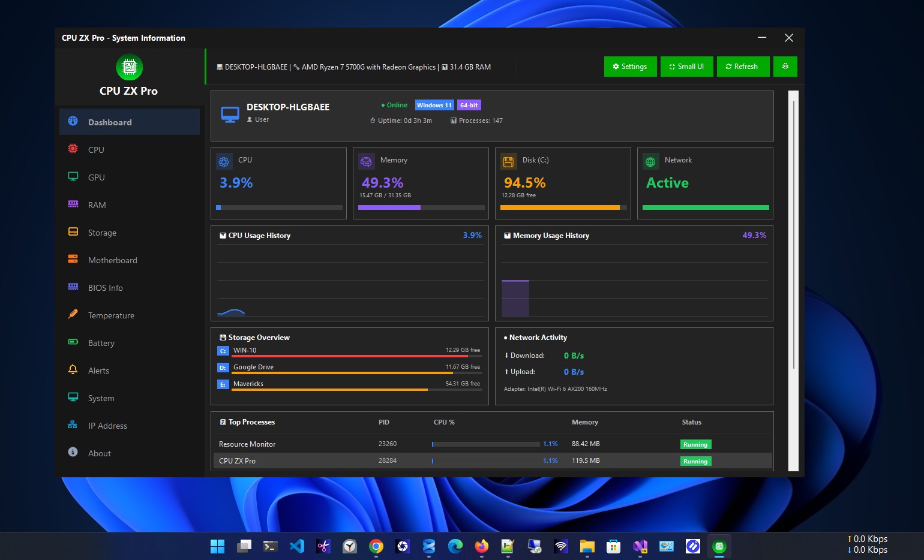Open the CPU page in sidebar

pos(130,149)
